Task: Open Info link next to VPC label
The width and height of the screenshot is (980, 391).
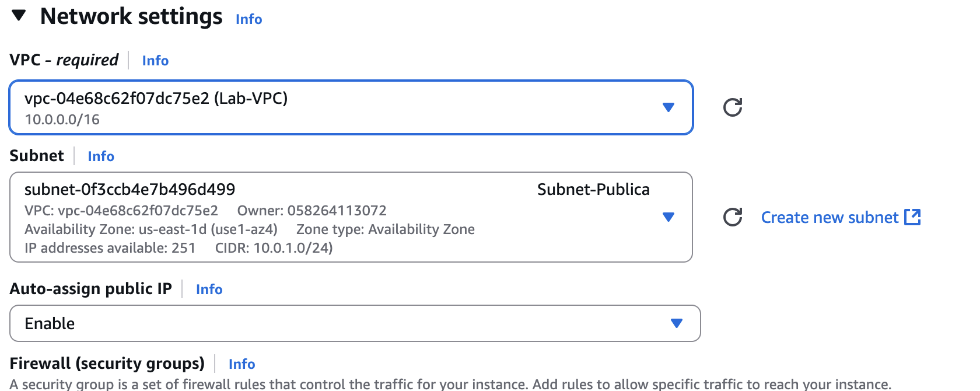Action: click(155, 61)
